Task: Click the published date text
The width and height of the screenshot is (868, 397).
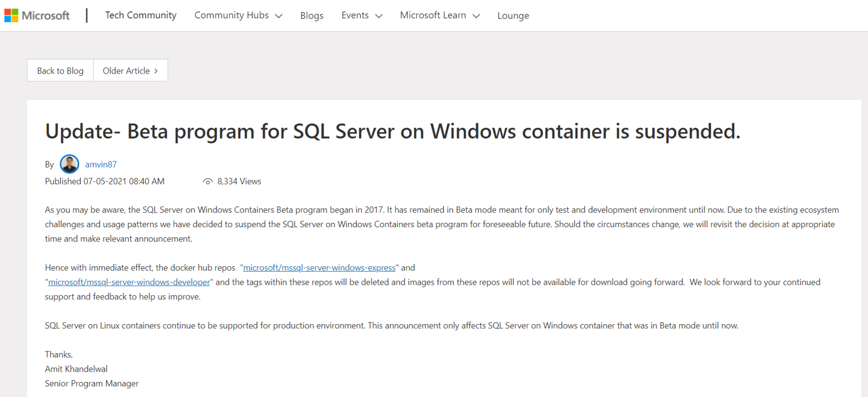Action: click(104, 181)
